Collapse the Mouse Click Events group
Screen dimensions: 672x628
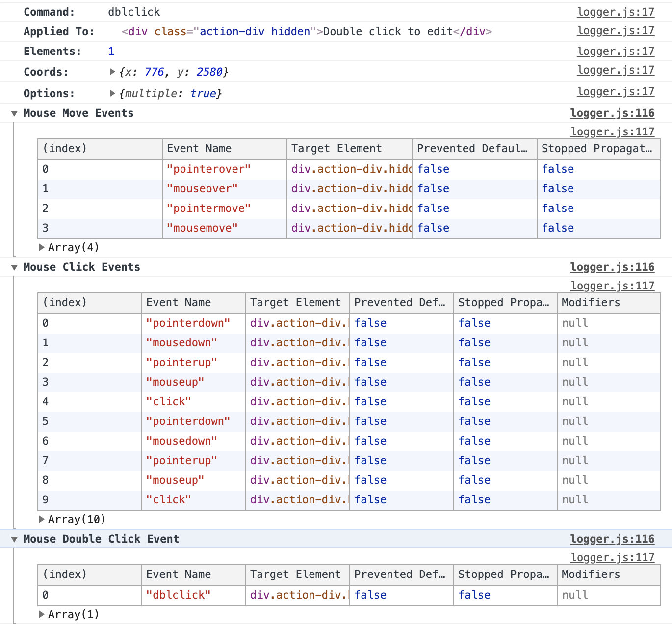[14, 267]
